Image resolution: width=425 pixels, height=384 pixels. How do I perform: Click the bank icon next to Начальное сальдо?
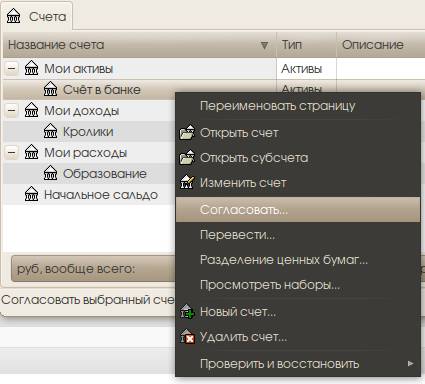pos(31,195)
